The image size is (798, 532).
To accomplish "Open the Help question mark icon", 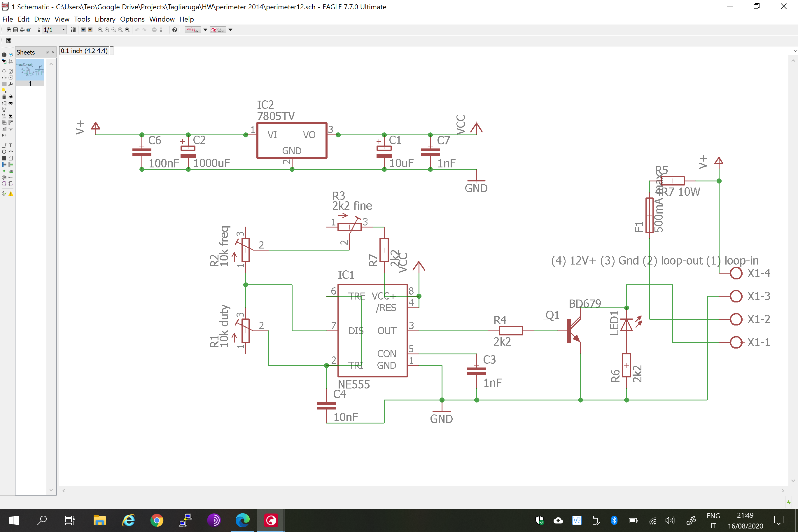I will 174,30.
